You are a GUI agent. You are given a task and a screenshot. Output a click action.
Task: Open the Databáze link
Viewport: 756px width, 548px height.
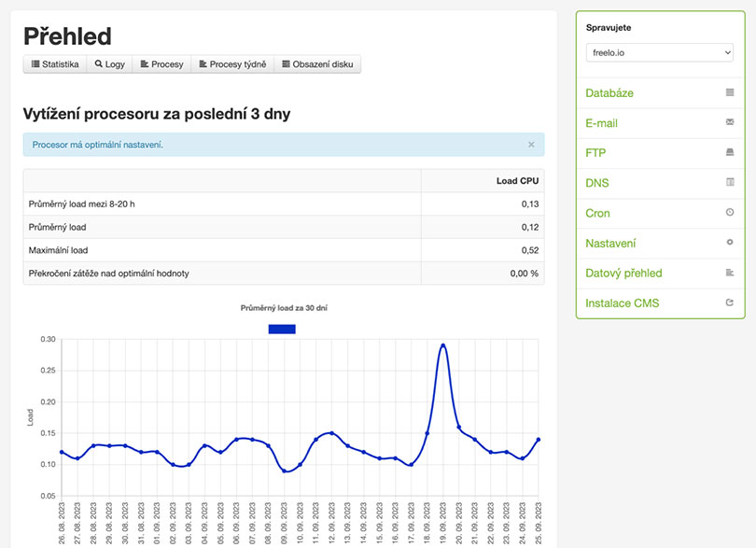(609, 93)
